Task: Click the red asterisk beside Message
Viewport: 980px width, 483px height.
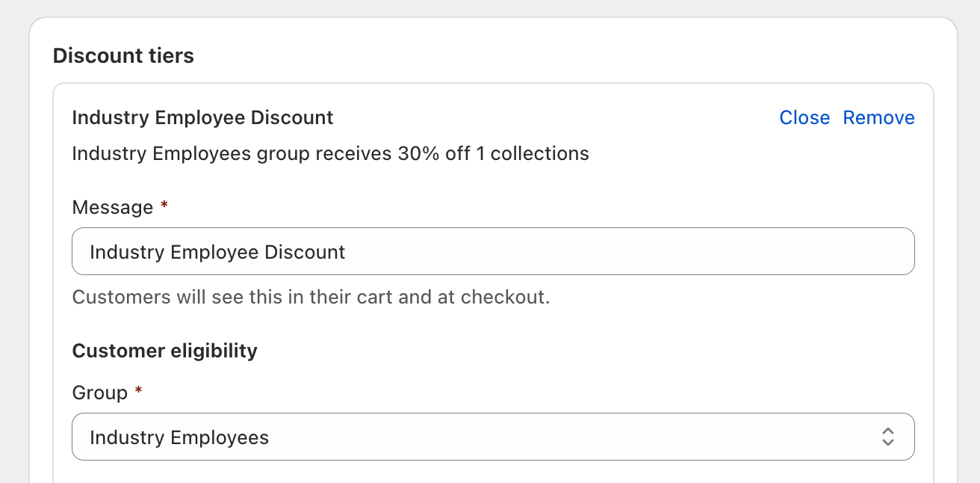Action: (x=164, y=206)
